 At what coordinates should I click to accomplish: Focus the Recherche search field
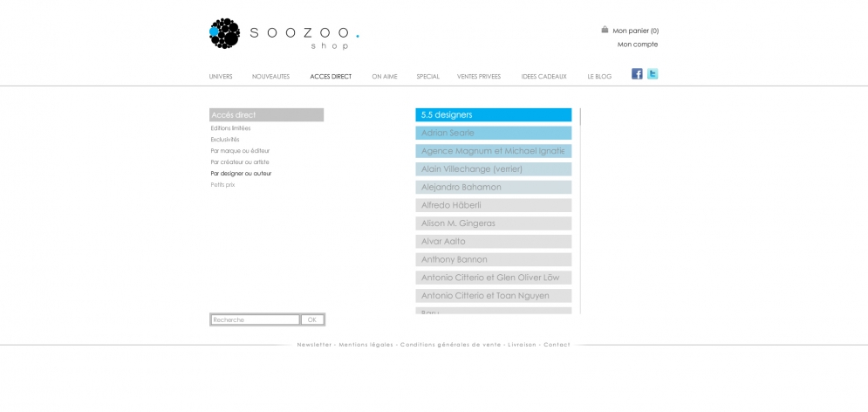pyautogui.click(x=256, y=320)
